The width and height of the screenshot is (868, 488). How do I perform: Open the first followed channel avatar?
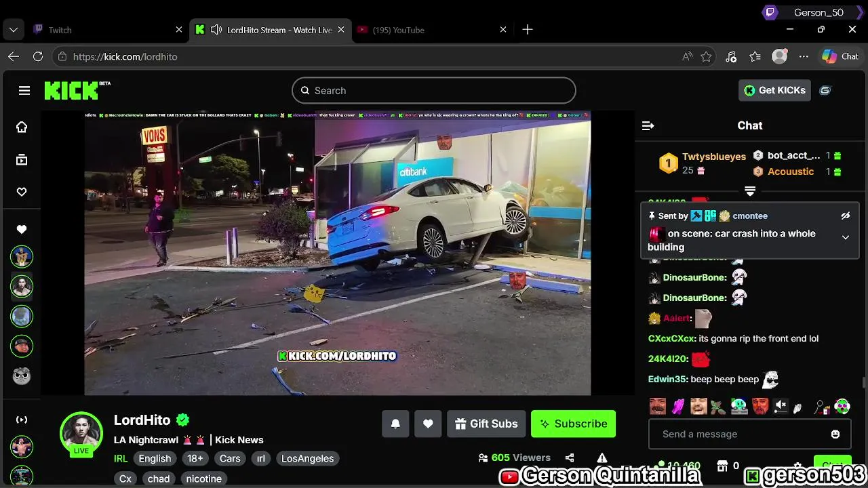point(22,256)
